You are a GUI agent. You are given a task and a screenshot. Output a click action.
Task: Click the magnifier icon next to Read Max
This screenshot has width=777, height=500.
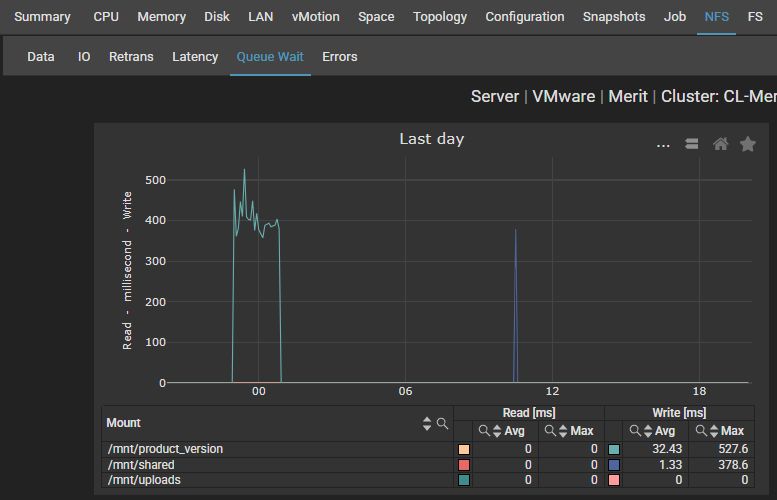pyautogui.click(x=547, y=431)
